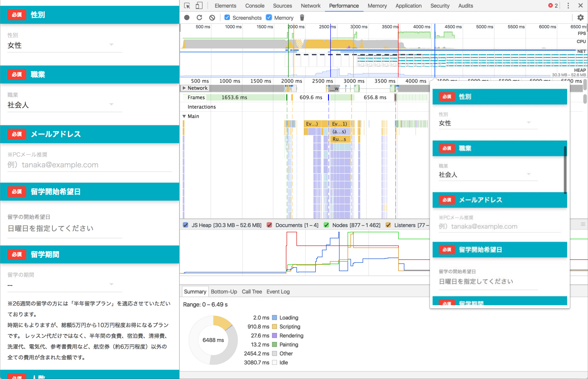
Task: Open 性別 dropdown in screenshot preview
Action: pos(488,123)
